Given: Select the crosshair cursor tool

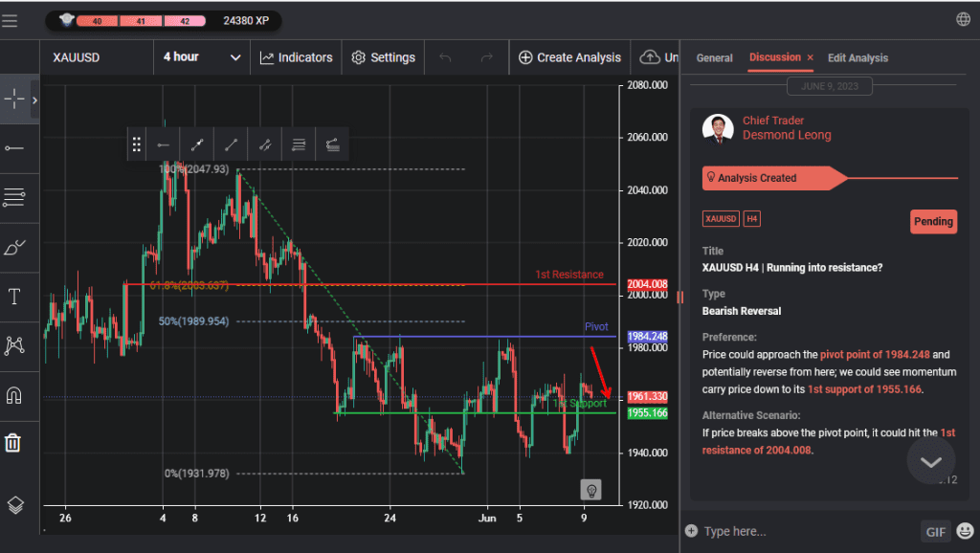Looking at the screenshot, I should 14,100.
